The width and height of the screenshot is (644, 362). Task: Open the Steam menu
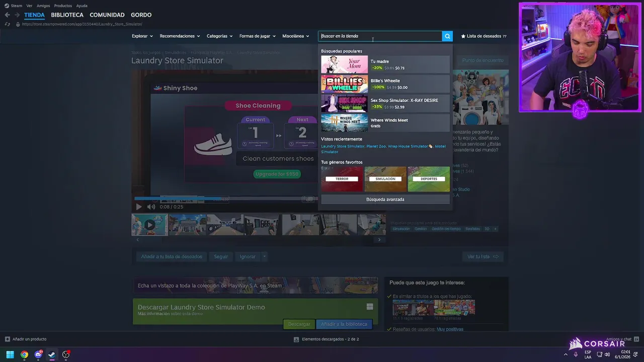pyautogui.click(x=13, y=6)
